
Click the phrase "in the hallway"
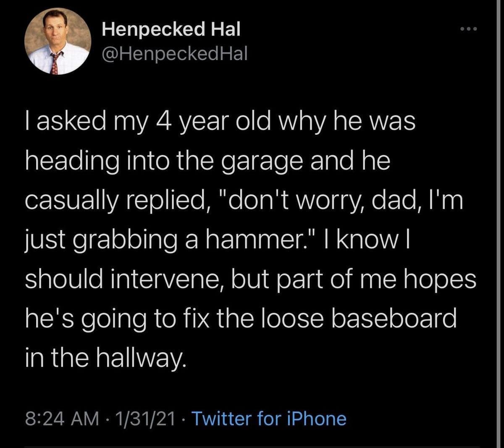[x=104, y=357]
